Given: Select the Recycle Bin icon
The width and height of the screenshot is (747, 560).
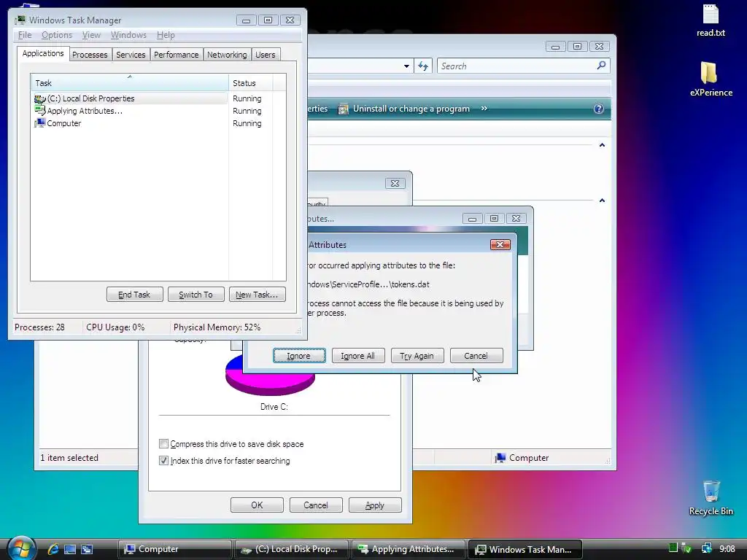Looking at the screenshot, I should click(x=711, y=497).
